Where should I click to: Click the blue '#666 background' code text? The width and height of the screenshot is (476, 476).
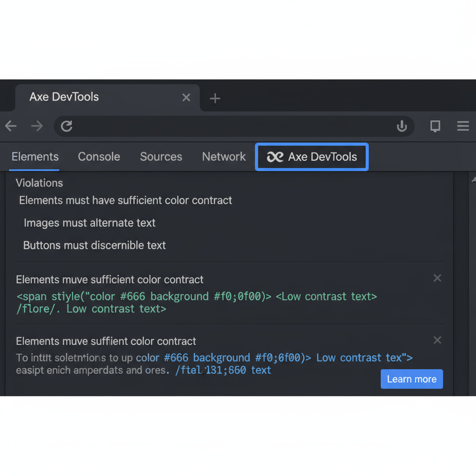coord(207,358)
